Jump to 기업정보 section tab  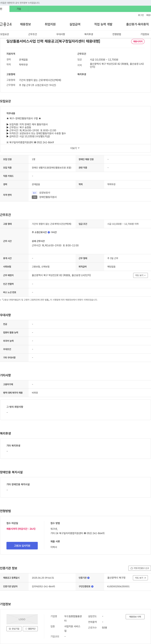click(x=145, y=34)
